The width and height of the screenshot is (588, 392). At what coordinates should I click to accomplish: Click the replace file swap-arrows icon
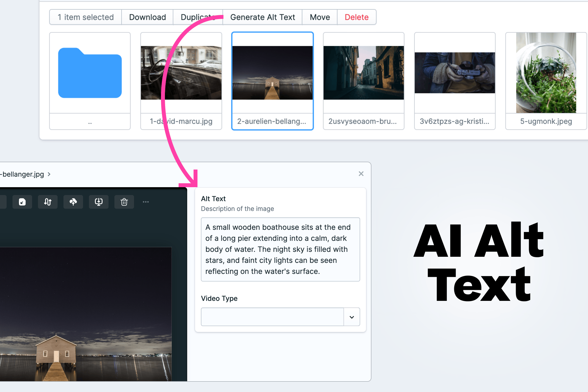[48, 202]
